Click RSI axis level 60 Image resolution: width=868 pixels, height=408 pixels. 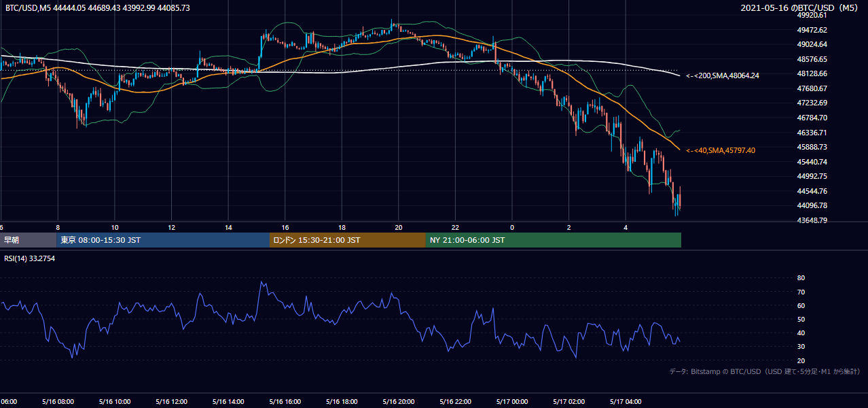point(801,305)
